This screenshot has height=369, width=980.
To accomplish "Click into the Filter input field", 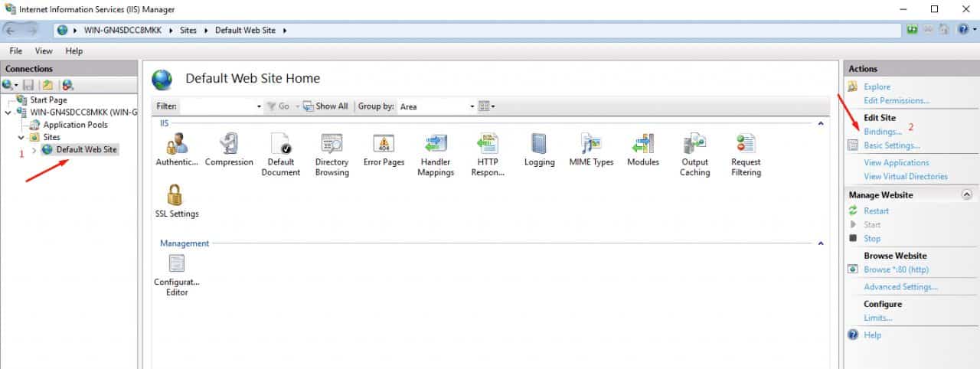I will tap(217, 106).
